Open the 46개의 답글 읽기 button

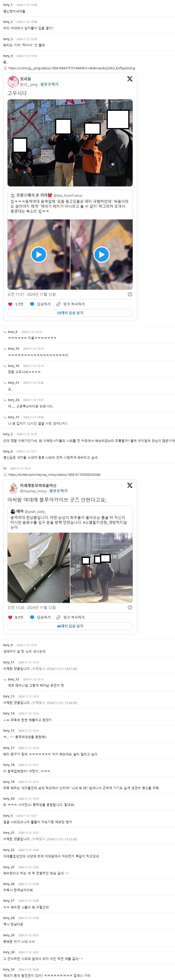coord(70,626)
